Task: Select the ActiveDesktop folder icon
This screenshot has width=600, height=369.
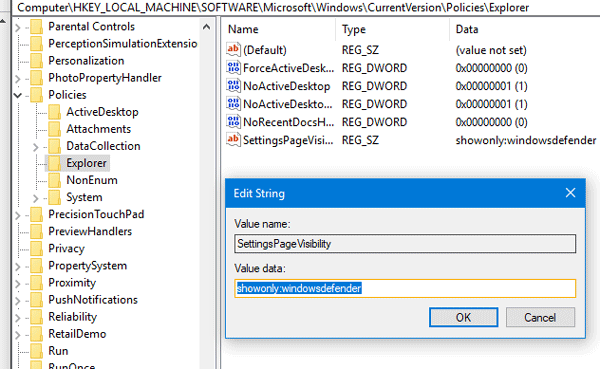Action: pos(54,112)
